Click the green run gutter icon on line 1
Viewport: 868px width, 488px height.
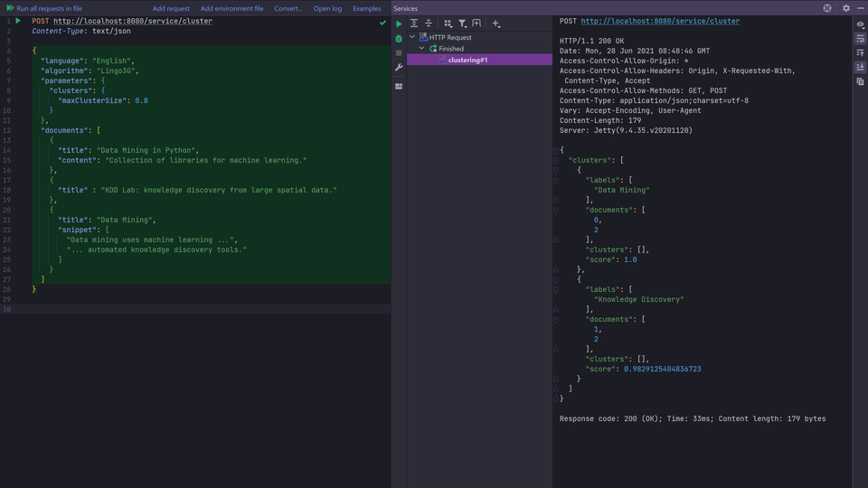click(x=18, y=21)
